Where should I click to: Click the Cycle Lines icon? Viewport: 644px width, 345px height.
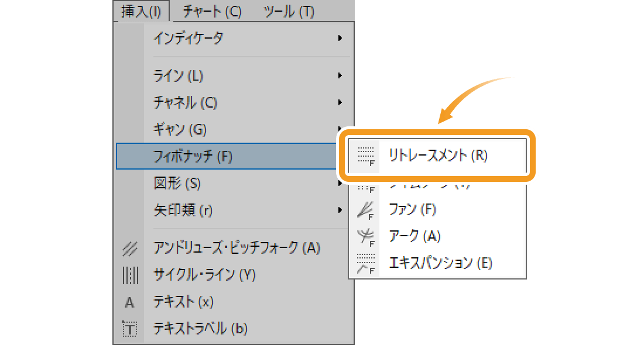click(x=129, y=274)
